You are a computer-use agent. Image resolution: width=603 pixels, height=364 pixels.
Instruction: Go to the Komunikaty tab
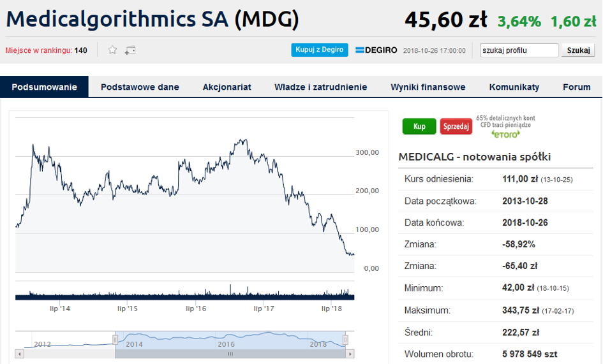point(514,87)
